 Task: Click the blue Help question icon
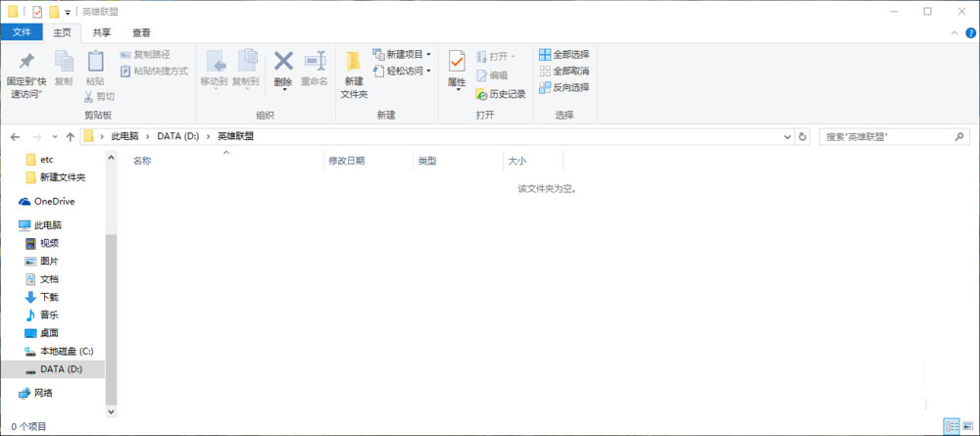(970, 33)
